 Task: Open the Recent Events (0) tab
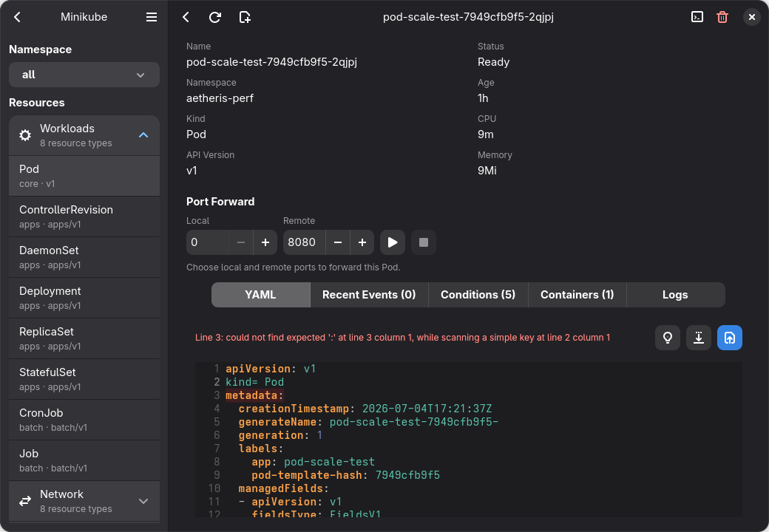[x=369, y=295]
